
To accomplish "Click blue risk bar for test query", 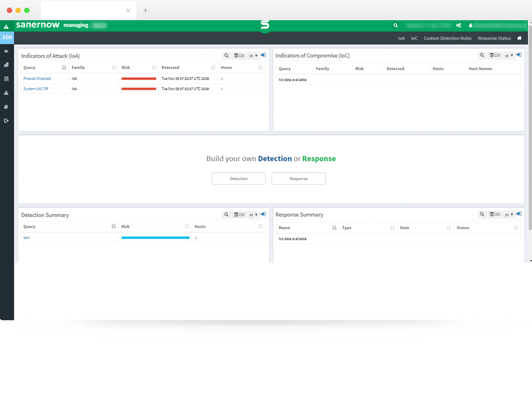I will tap(155, 238).
